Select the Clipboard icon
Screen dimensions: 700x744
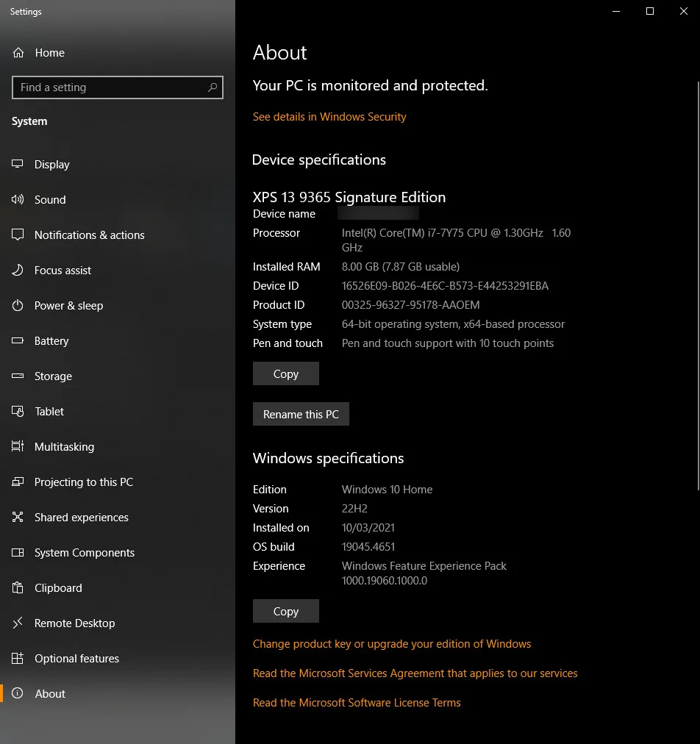pos(18,588)
